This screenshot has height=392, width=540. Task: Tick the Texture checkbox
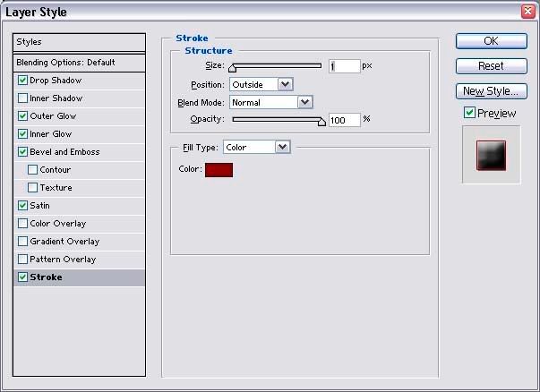coord(33,188)
